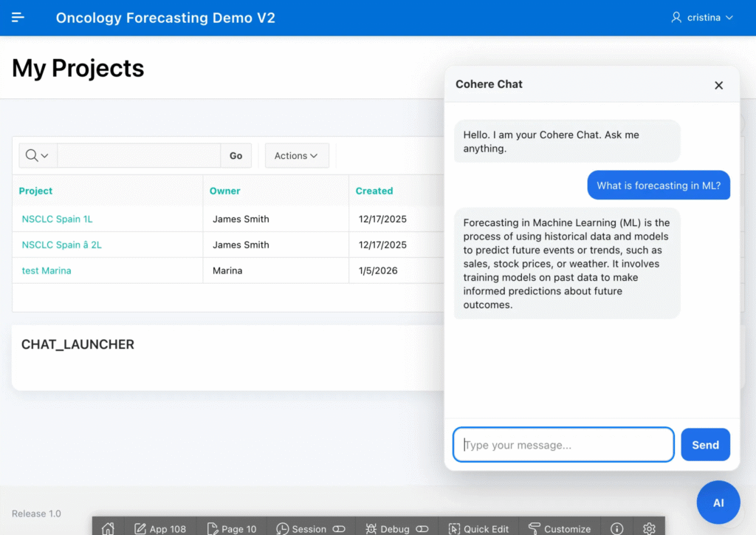
Task: Sort by the Project column header
Action: click(36, 191)
